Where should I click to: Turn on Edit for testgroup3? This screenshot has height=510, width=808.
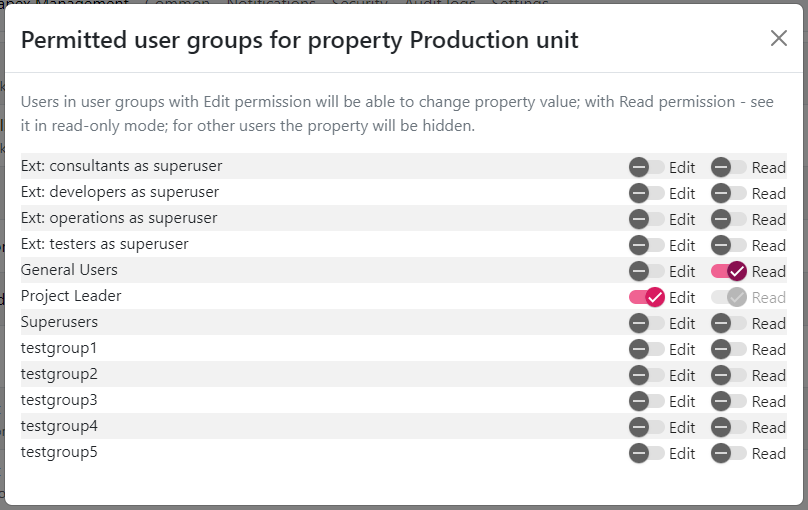646,401
